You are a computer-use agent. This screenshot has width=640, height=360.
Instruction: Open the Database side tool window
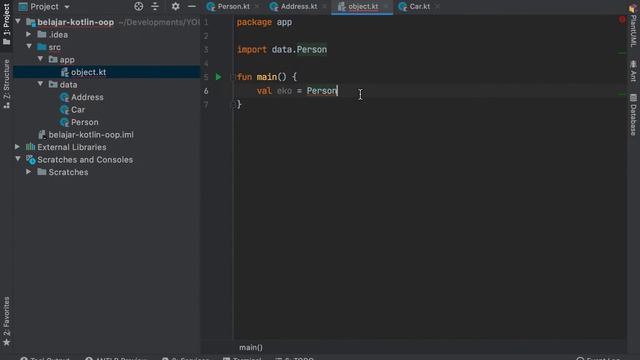pos(633,115)
